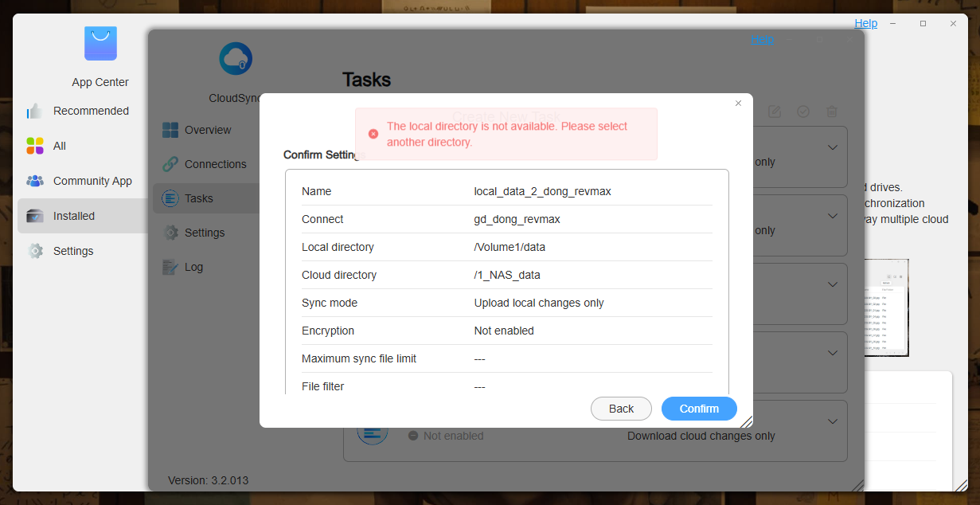Click the Version: 3.2.013 text

pyautogui.click(x=209, y=480)
